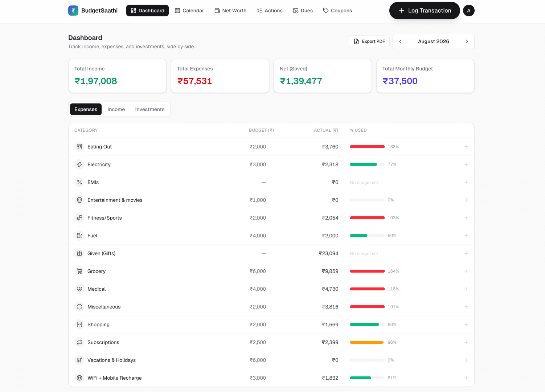Viewport: 545px width, 392px height.
Task: Expand the Subscriptions row plus button
Action: point(466,342)
